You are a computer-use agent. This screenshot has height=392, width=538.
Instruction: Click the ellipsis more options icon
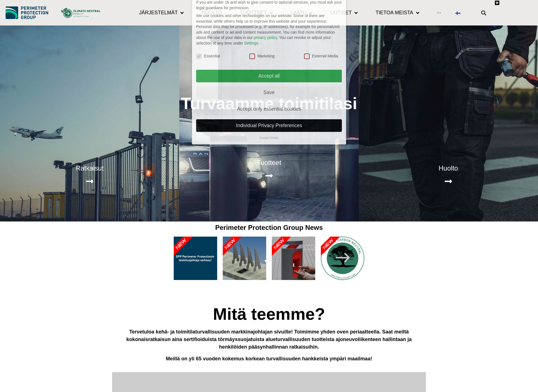439,13
